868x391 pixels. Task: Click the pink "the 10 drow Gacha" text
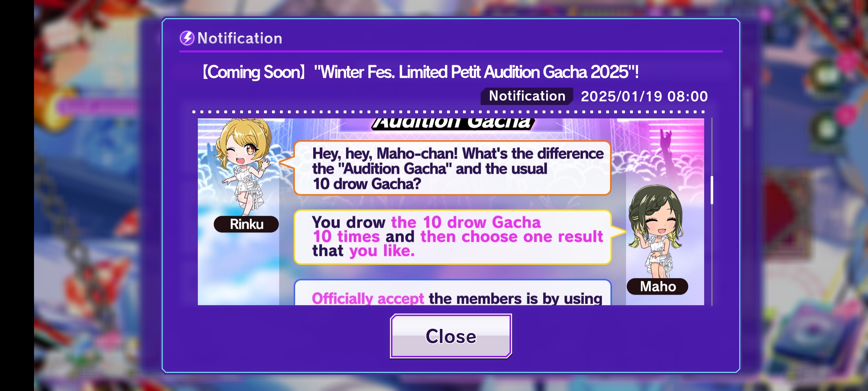(x=466, y=222)
